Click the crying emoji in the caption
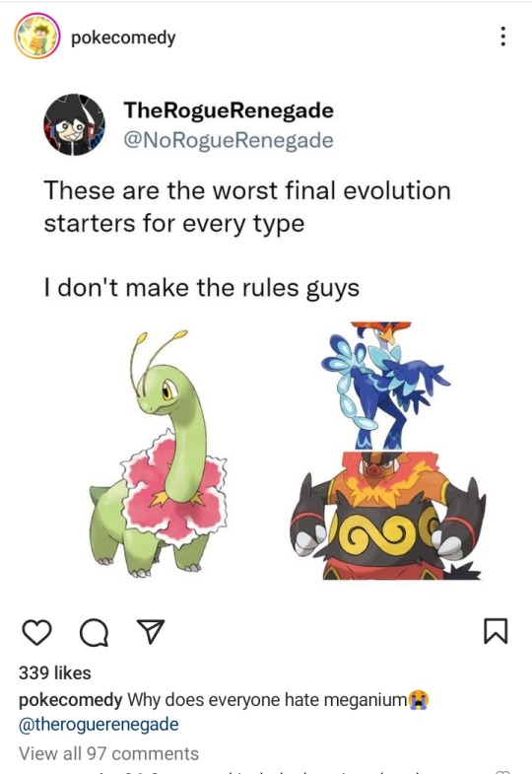The image size is (532, 774). 419,699
